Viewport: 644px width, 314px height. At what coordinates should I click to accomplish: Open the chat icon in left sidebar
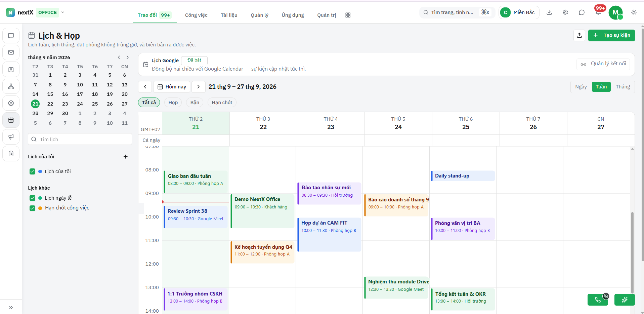pos(11,36)
